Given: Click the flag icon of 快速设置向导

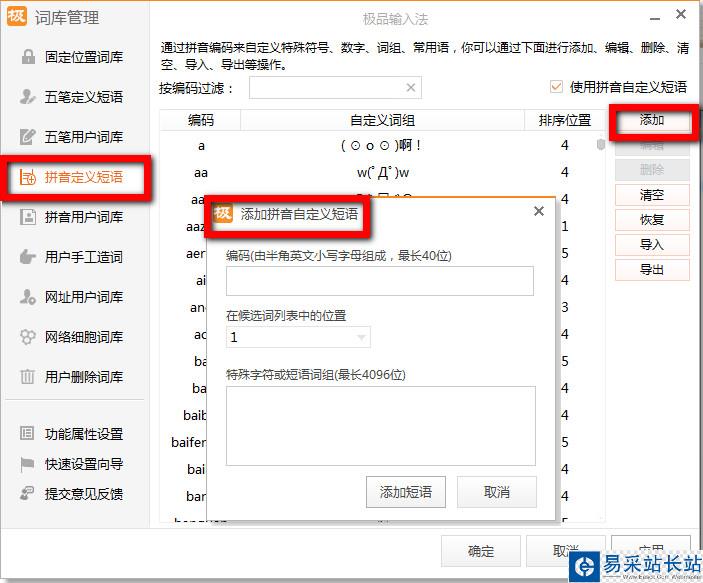Looking at the screenshot, I should click(x=27, y=464).
